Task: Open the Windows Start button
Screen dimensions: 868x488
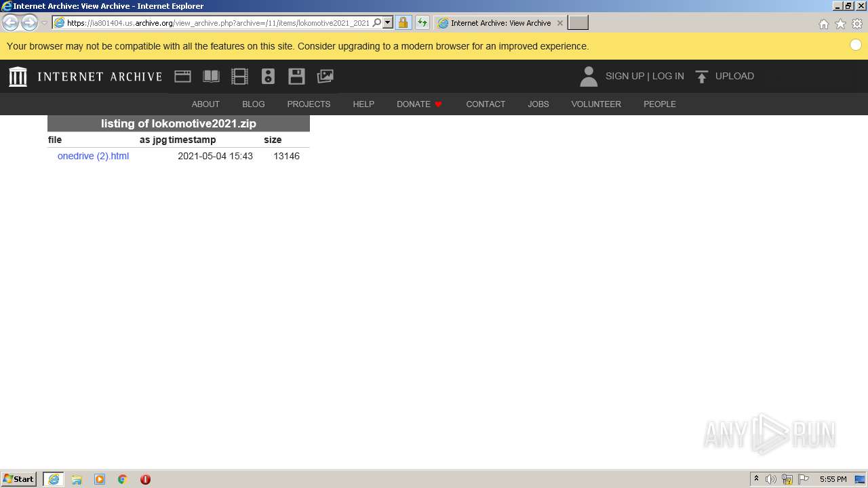Action: coord(19,479)
